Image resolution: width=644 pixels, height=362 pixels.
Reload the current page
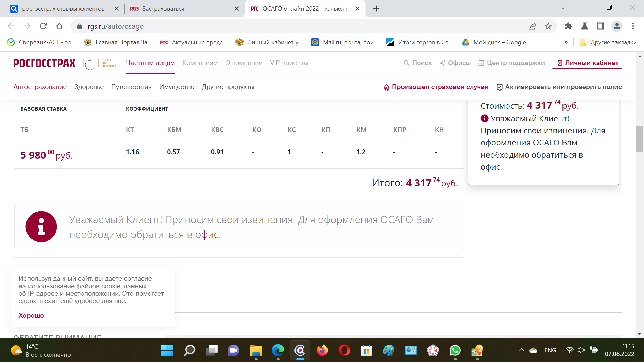click(x=43, y=26)
